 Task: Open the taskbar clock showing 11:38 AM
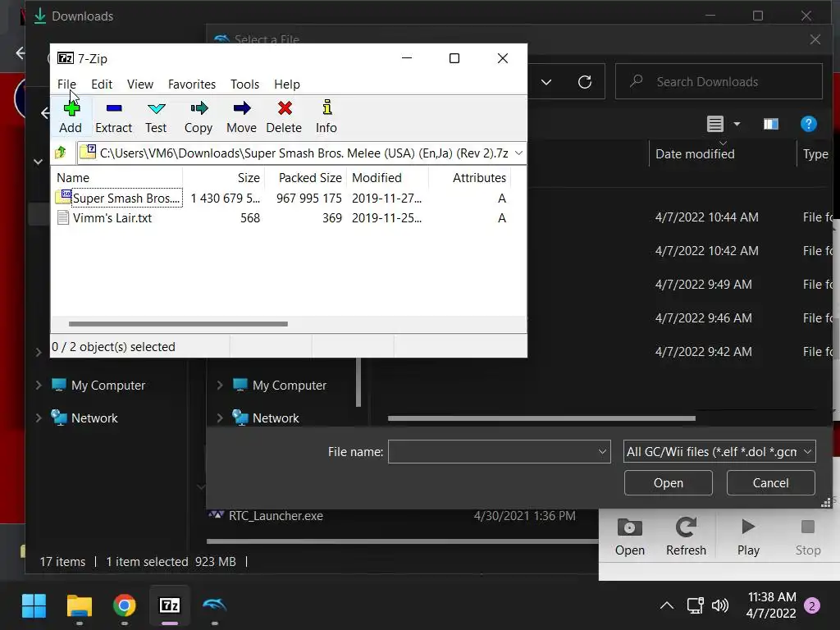coord(771,605)
